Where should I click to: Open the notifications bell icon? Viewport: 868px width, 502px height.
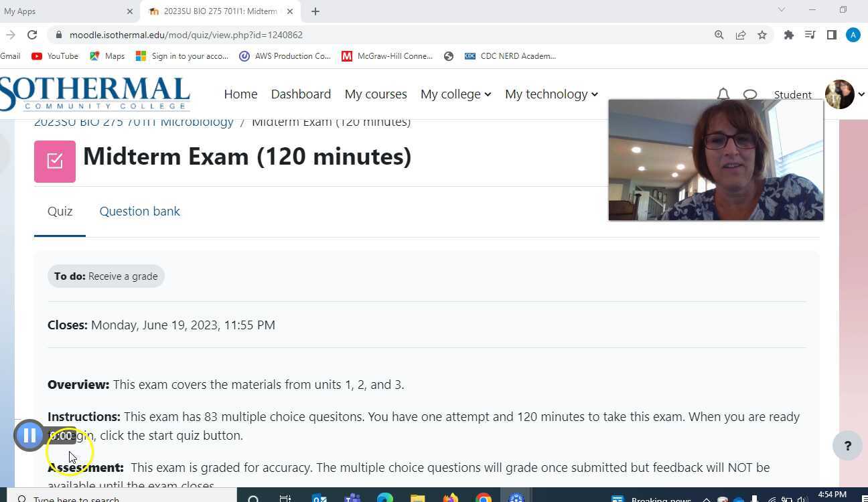click(x=723, y=94)
